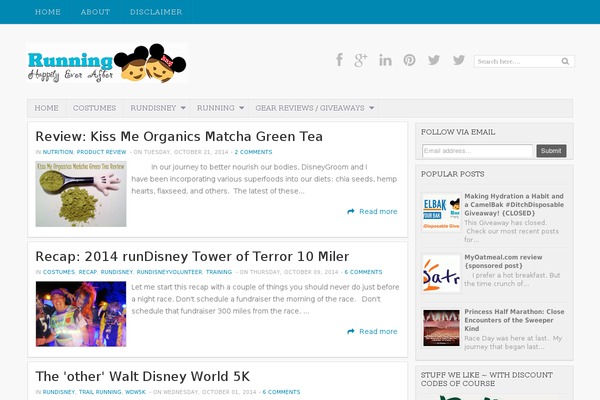Open Product Review category link
600x400 pixels.
point(101,152)
